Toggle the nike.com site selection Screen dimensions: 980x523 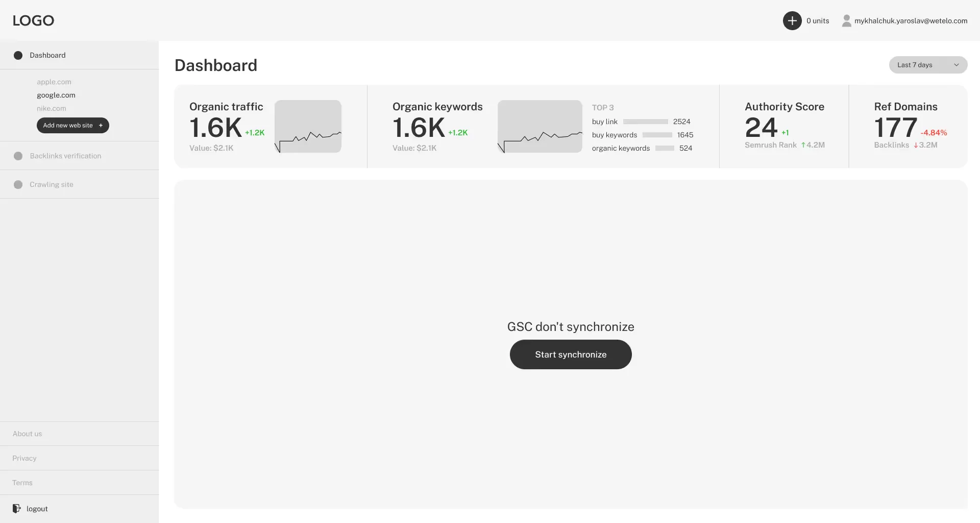pyautogui.click(x=51, y=108)
